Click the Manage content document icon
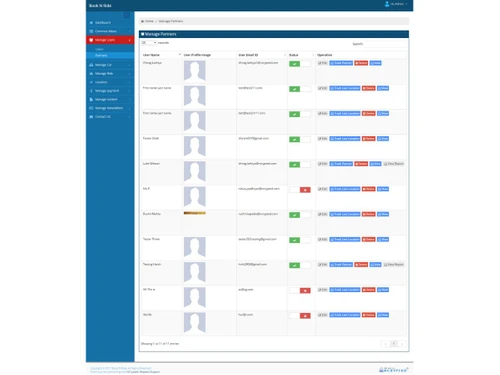 (x=91, y=99)
